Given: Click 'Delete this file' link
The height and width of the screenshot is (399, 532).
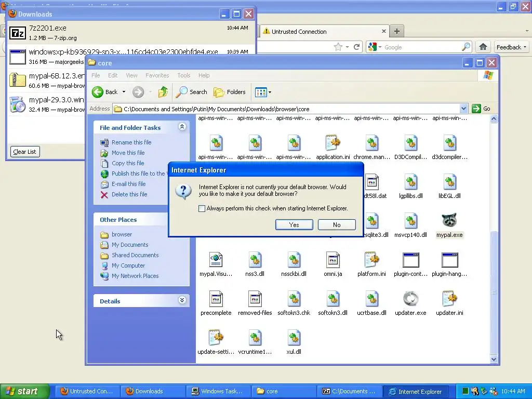Looking at the screenshot, I should click(129, 194).
